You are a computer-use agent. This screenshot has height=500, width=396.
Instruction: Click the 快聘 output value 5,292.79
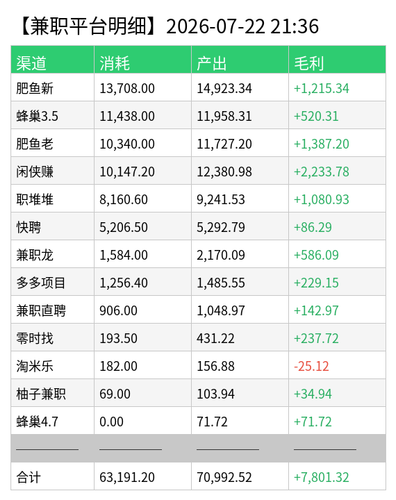click(221, 227)
